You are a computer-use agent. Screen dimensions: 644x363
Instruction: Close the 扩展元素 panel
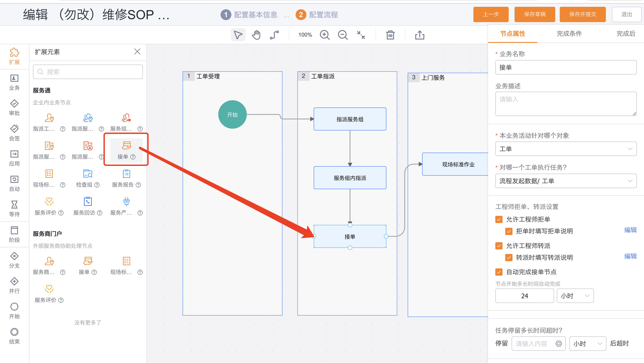pyautogui.click(x=137, y=52)
